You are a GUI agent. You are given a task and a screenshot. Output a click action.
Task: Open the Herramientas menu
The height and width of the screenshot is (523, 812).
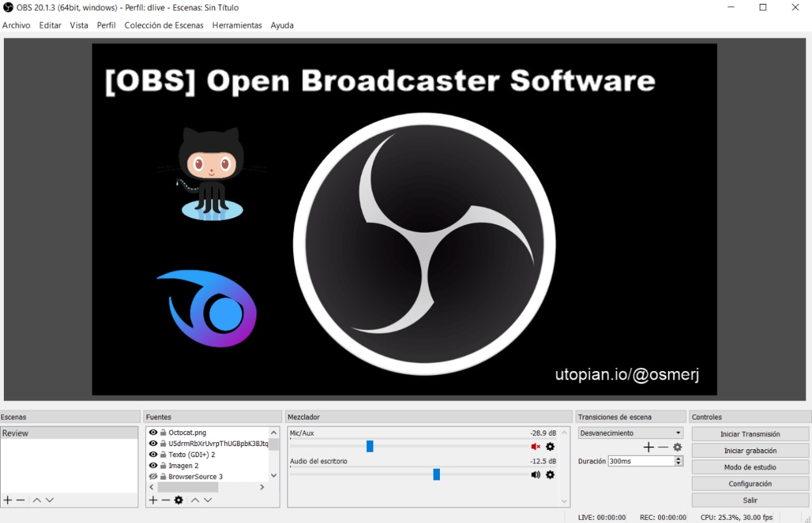pos(237,25)
